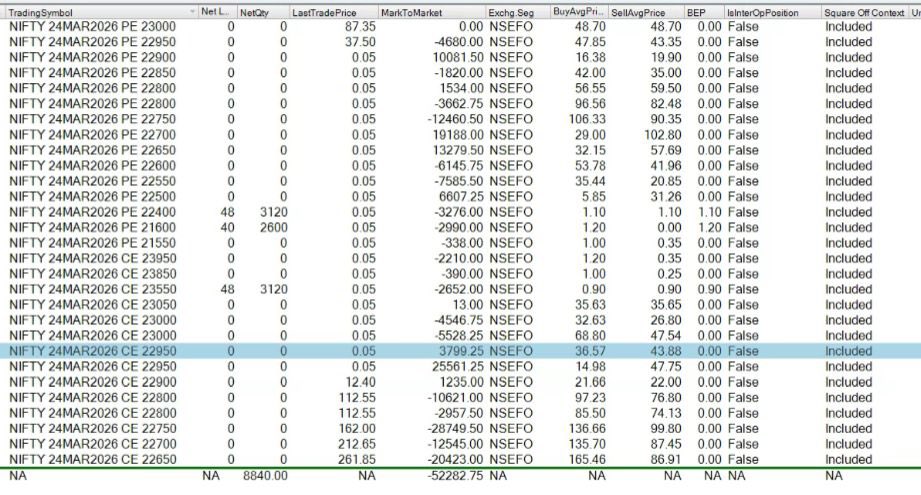Click the -4546.75 mark-to-market value
The height and width of the screenshot is (495, 921).
point(459,320)
